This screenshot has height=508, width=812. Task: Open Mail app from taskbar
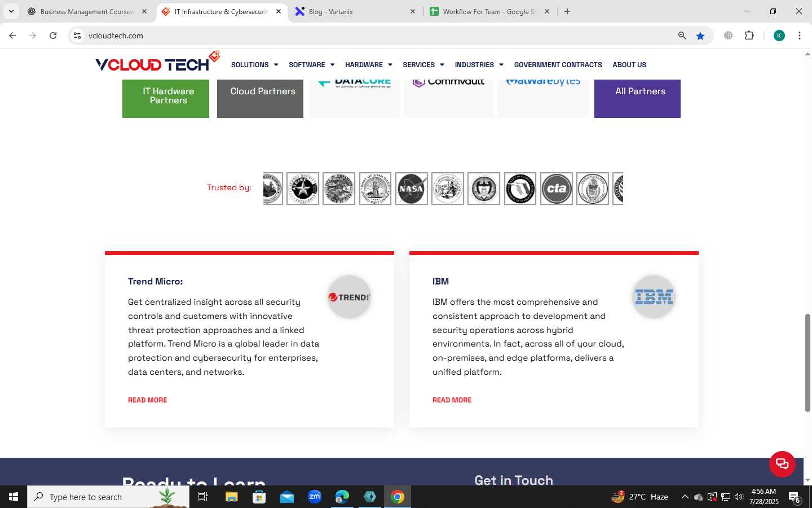pyautogui.click(x=286, y=497)
